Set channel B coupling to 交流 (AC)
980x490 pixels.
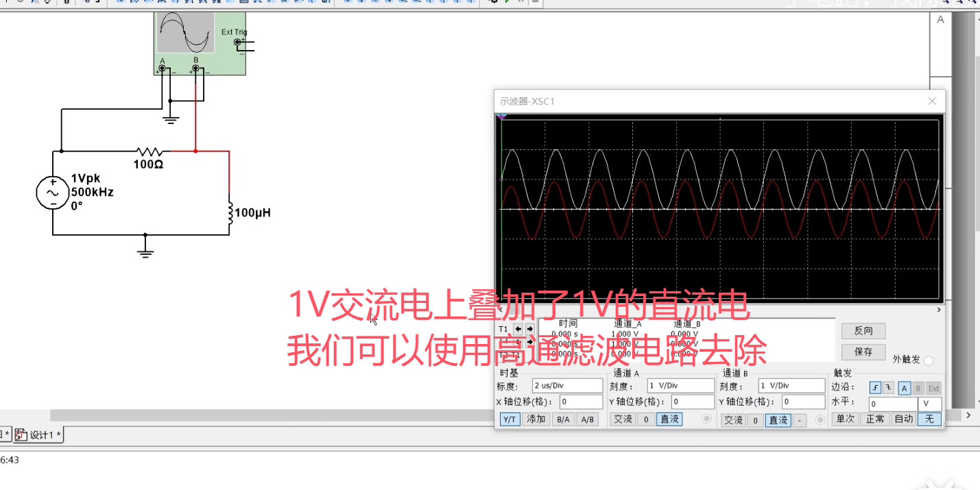[733, 420]
